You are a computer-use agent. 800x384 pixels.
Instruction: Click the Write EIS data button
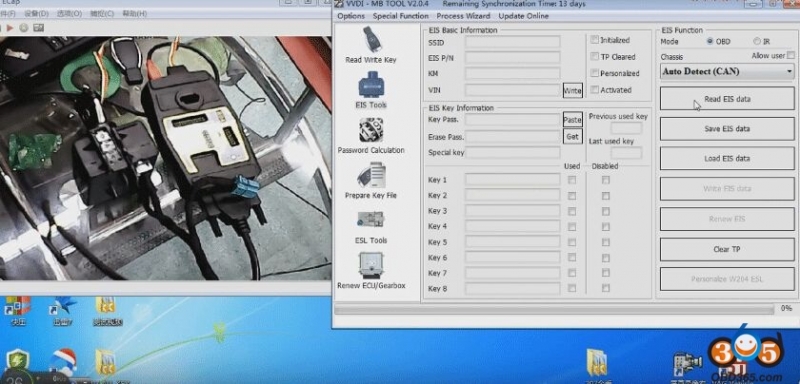point(727,189)
